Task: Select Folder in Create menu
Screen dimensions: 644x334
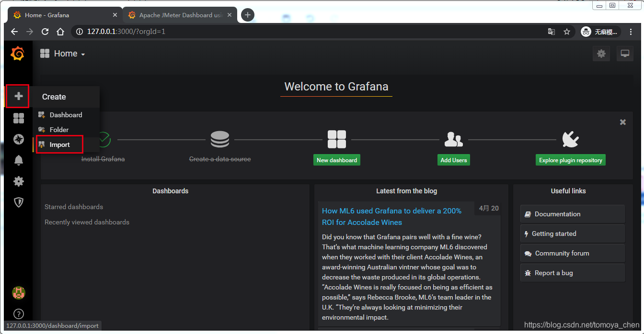Action: (x=66, y=130)
